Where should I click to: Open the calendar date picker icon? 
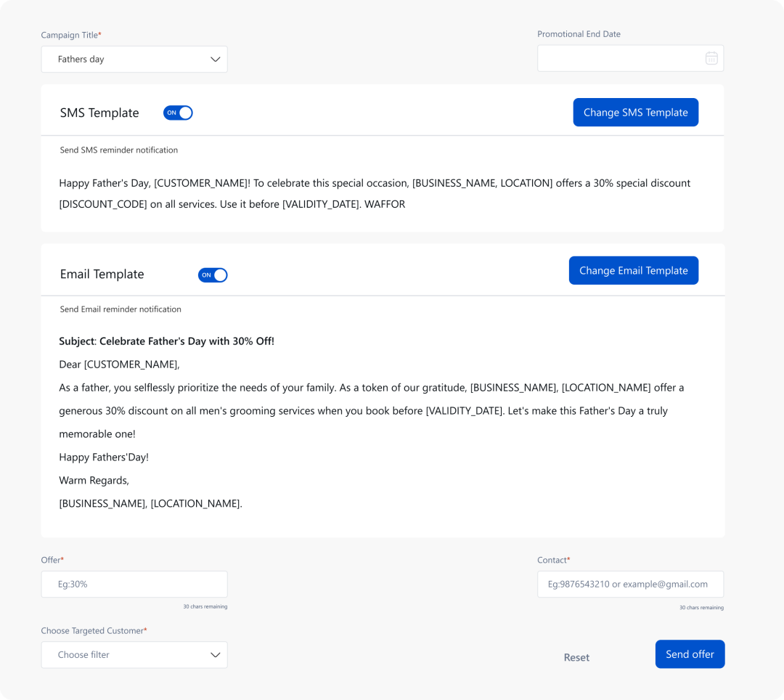pyautogui.click(x=711, y=58)
